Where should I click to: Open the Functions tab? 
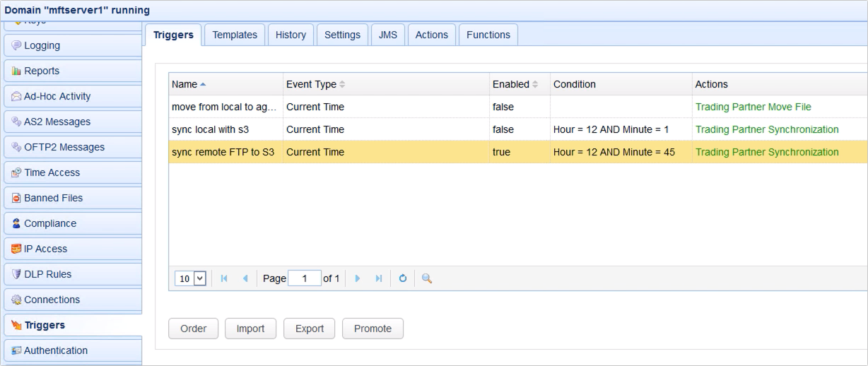(488, 35)
